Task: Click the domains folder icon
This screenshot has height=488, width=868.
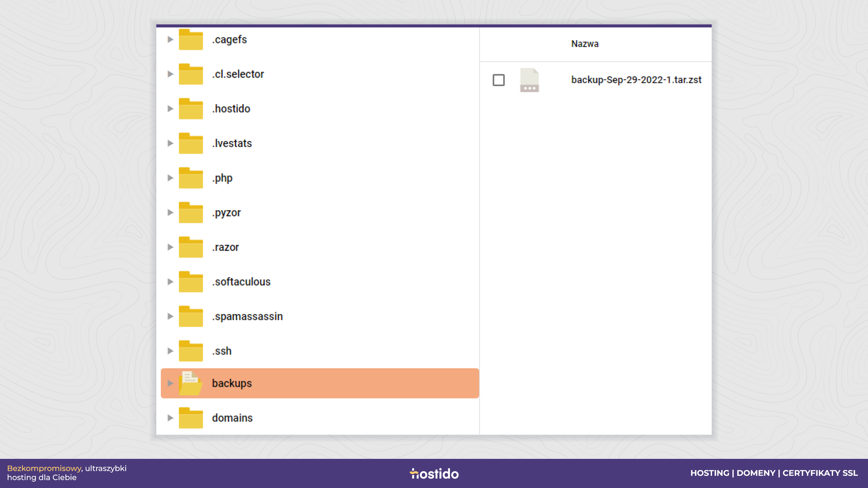Action: click(x=191, y=418)
